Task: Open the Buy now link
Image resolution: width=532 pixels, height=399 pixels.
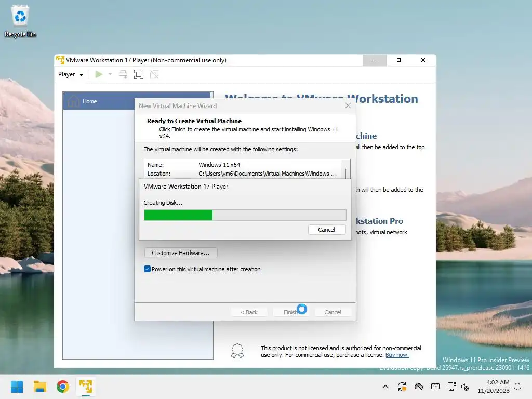Action: [397, 355]
